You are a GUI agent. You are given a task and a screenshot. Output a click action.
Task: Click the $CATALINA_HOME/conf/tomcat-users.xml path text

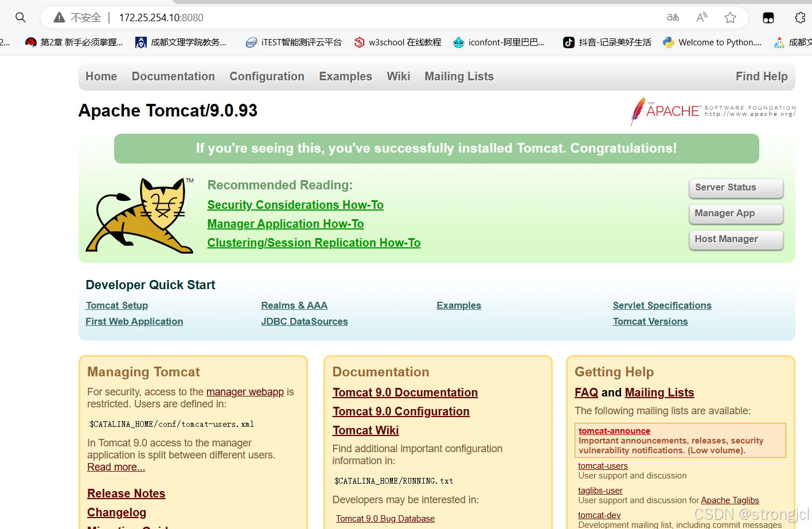tap(171, 425)
